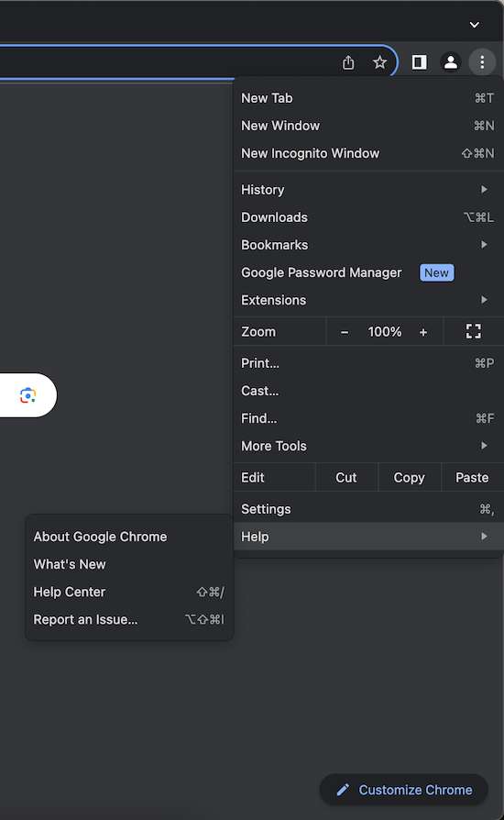Decrease zoom with the minus button
Image resolution: width=504 pixels, height=820 pixels.
coord(345,331)
